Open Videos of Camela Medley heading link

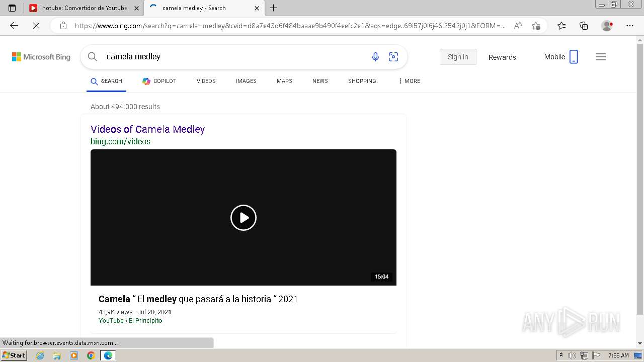tap(147, 129)
